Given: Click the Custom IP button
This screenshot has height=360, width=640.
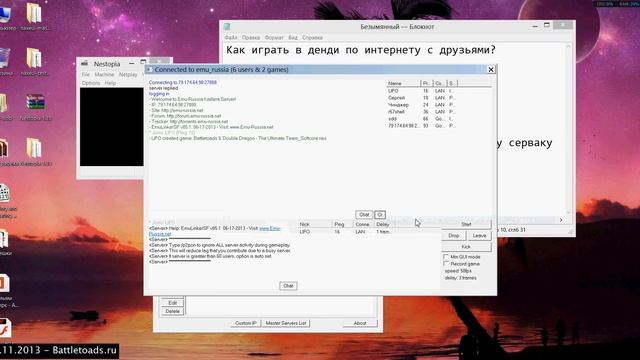Looking at the screenshot, I should coord(246,323).
